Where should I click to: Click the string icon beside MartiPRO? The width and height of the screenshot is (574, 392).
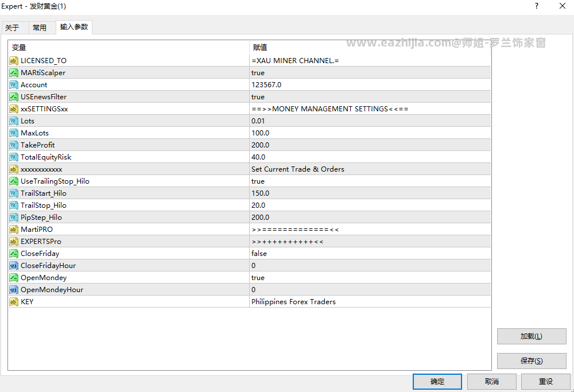[14, 230]
